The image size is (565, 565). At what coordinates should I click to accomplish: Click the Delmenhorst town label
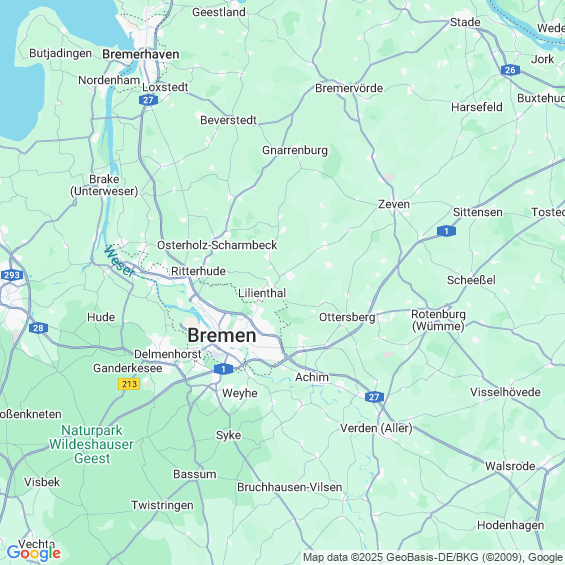pos(168,354)
